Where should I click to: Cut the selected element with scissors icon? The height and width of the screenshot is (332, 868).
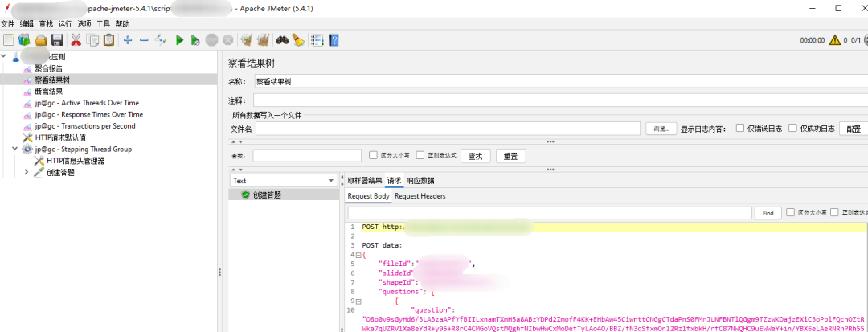[76, 40]
